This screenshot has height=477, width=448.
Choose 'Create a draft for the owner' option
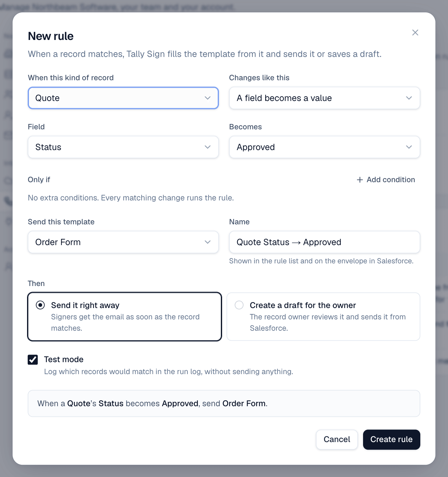[x=323, y=317]
